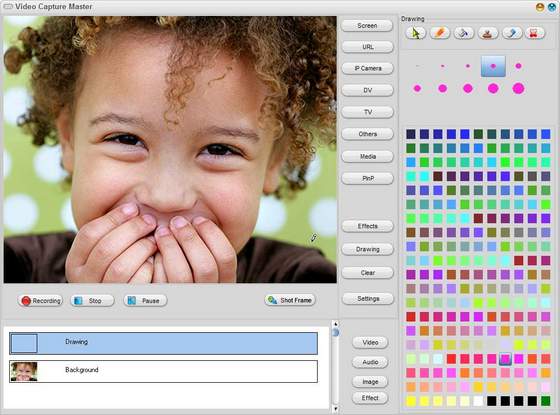Pause the current capture
Image resolution: width=560 pixels, height=415 pixels.
[145, 301]
